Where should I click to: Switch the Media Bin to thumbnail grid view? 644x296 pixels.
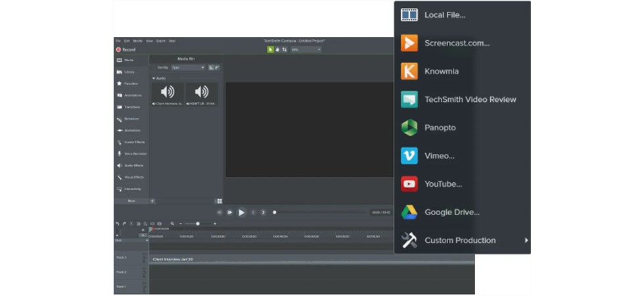[219, 201]
